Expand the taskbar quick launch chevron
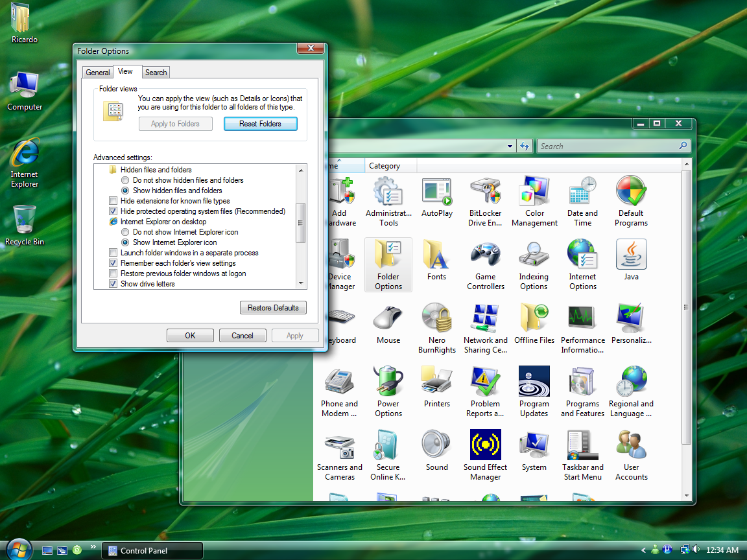747x560 pixels. pyautogui.click(x=93, y=546)
